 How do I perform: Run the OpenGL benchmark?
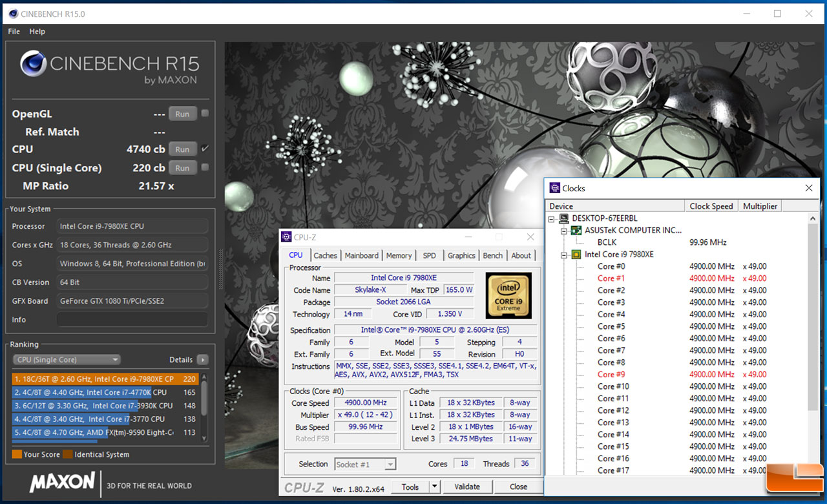click(182, 114)
